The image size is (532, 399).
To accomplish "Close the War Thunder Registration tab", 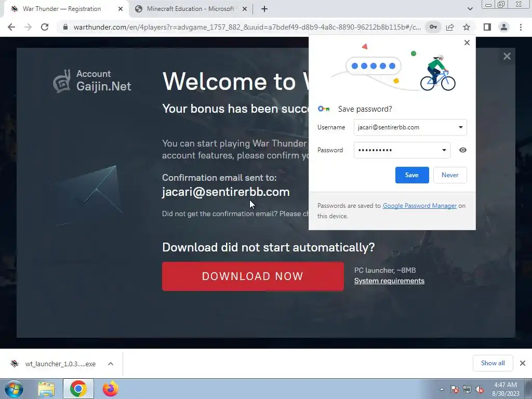I will (121, 9).
